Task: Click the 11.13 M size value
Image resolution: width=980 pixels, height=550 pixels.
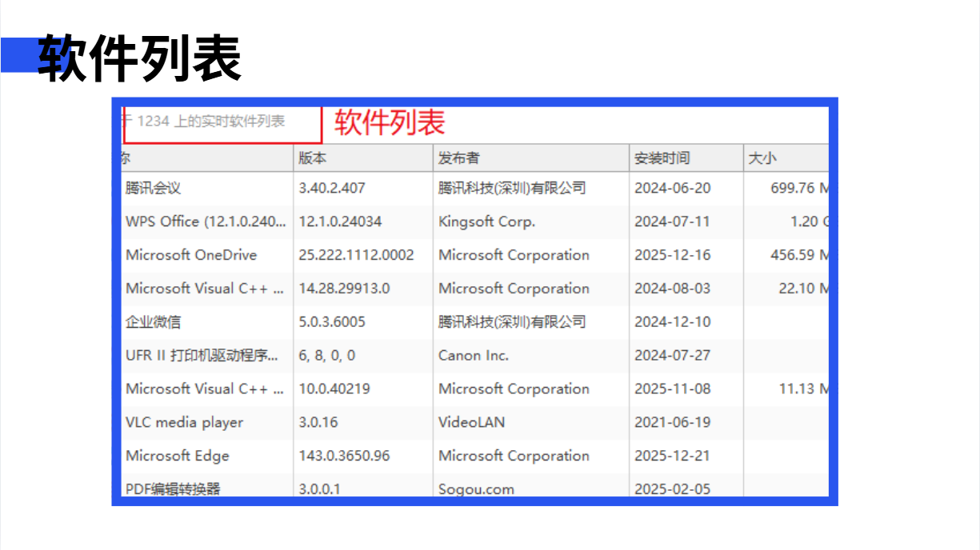Action: coord(803,389)
